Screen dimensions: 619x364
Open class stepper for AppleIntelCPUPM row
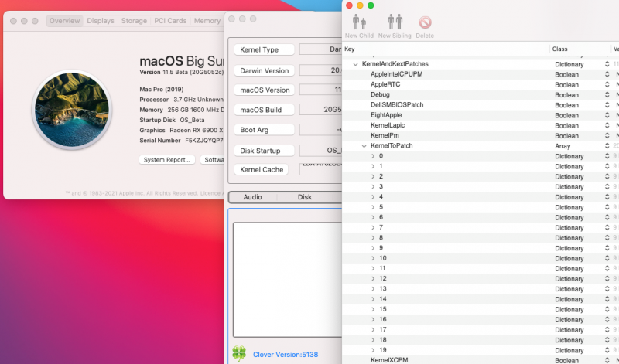(x=607, y=74)
